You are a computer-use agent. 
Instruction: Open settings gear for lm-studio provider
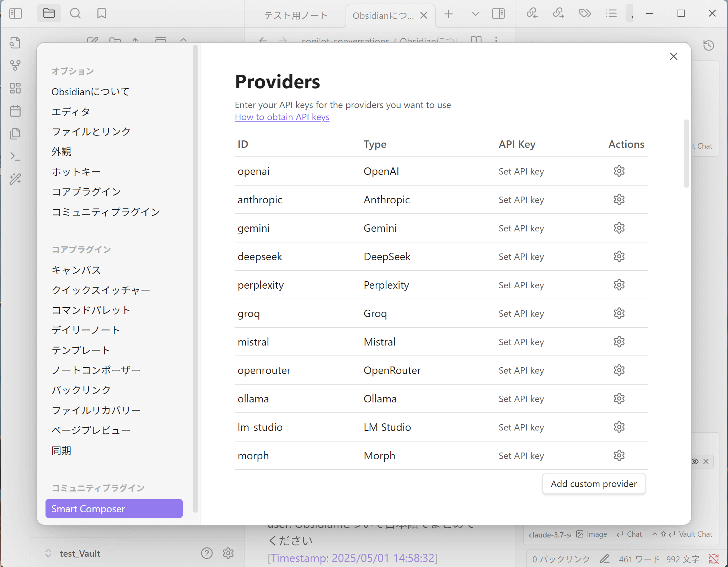619,427
